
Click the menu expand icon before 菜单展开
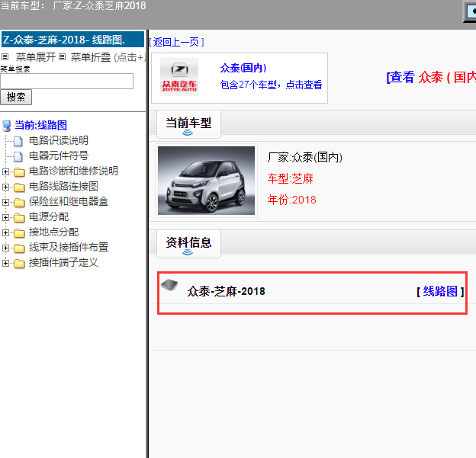5,56
